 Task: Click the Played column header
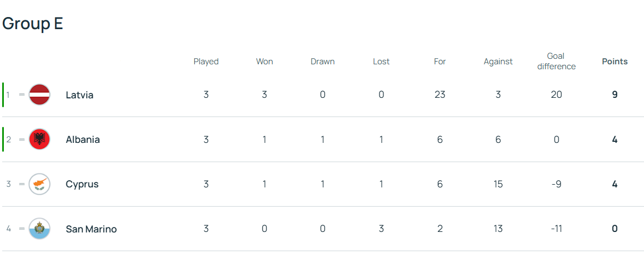[206, 62]
